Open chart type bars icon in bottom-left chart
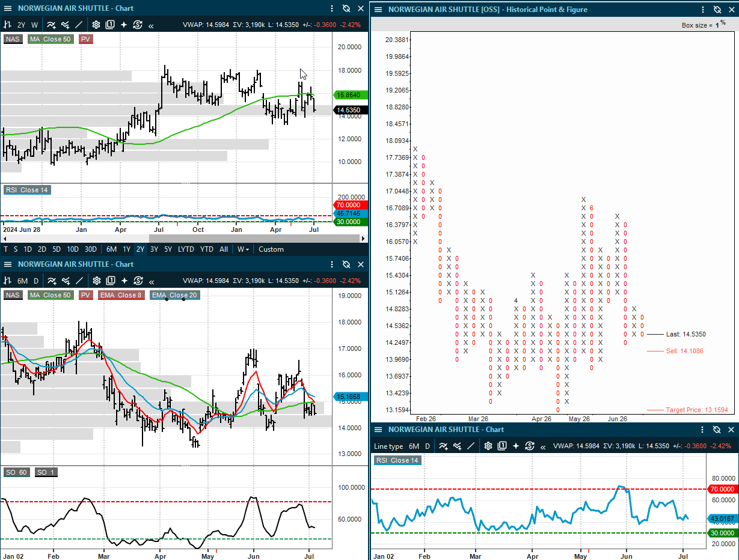Viewport: 739px width, 560px height. coord(7,281)
